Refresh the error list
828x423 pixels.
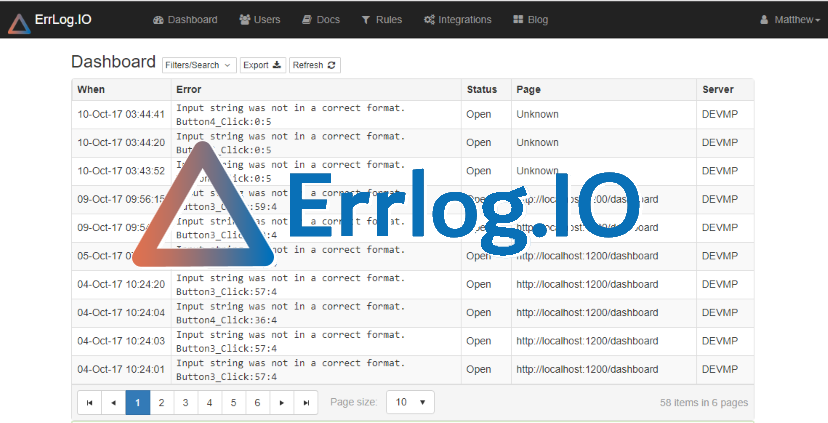(x=315, y=65)
